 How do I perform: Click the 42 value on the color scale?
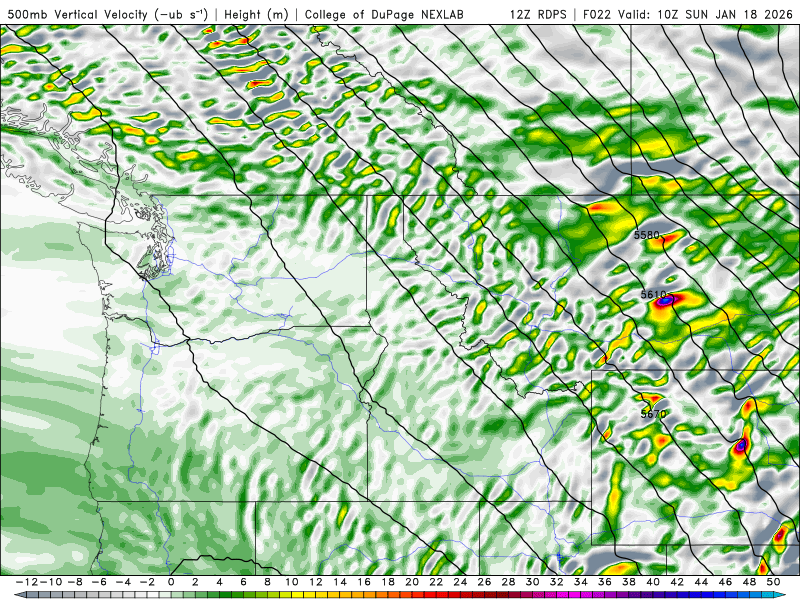(677, 582)
